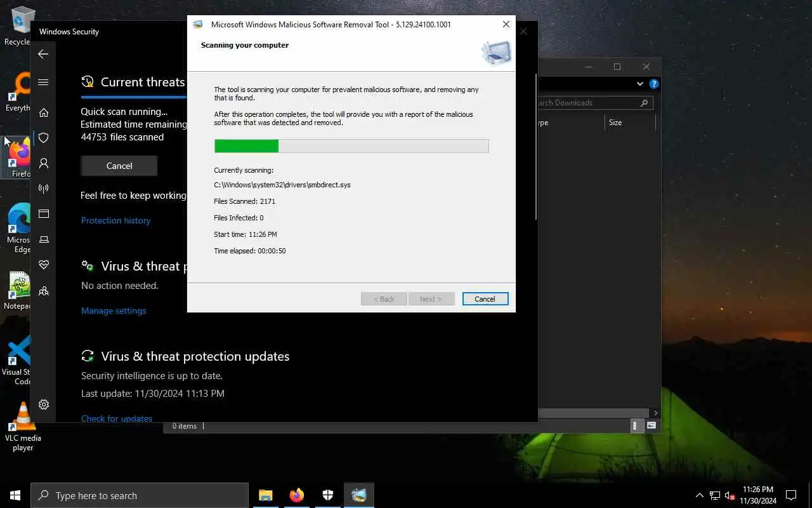
Task: Open Manage settings link
Action: coord(114,311)
